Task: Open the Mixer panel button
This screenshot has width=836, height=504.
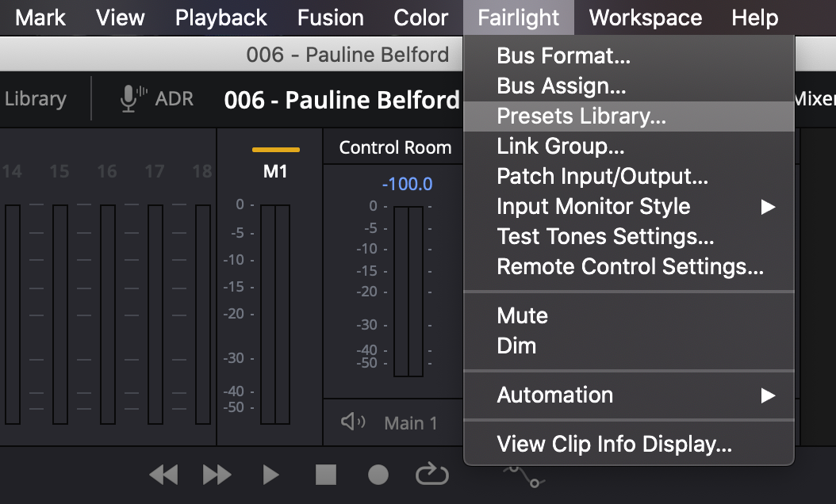Action: 814,98
